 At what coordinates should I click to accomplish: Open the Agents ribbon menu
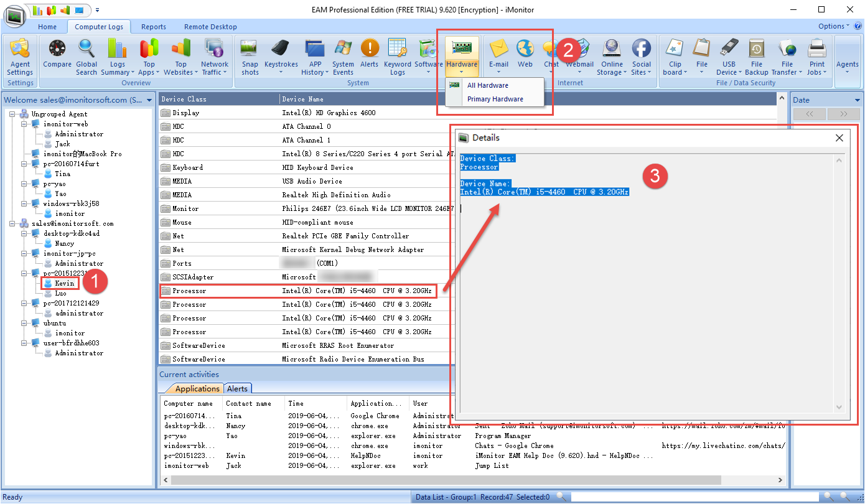[847, 56]
